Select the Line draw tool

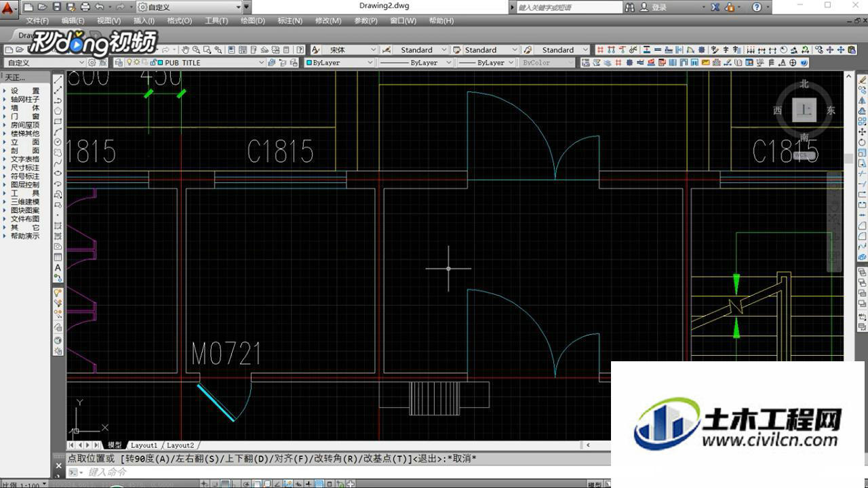[x=58, y=80]
